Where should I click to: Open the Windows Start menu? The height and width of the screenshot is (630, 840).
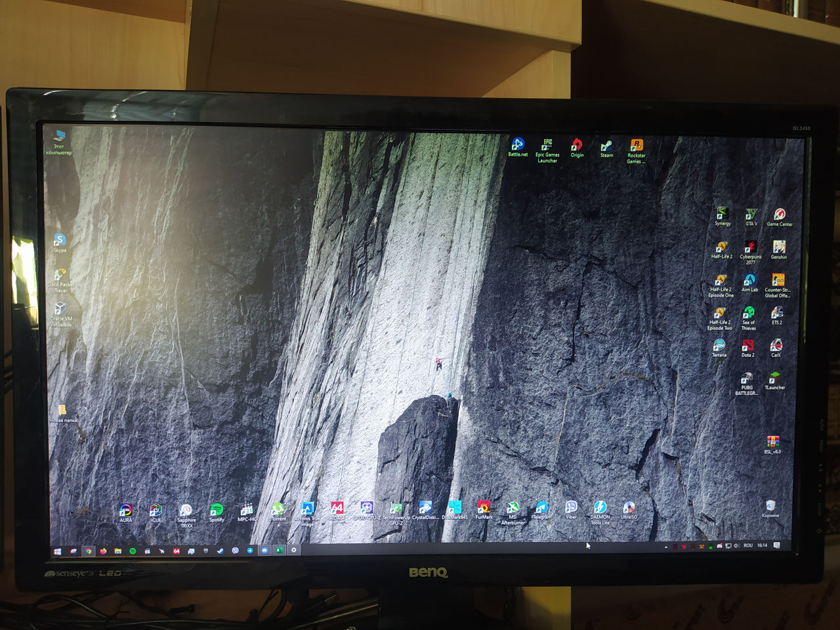point(57,551)
